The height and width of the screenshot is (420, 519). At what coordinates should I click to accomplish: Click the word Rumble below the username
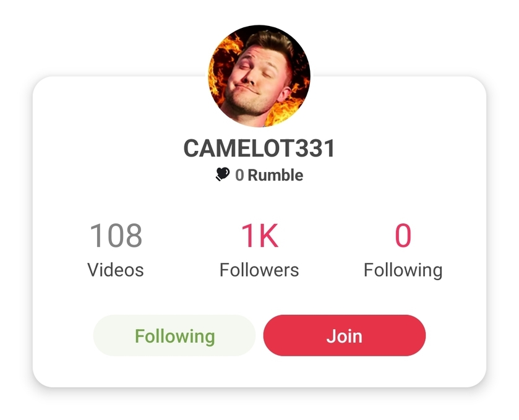[275, 175]
